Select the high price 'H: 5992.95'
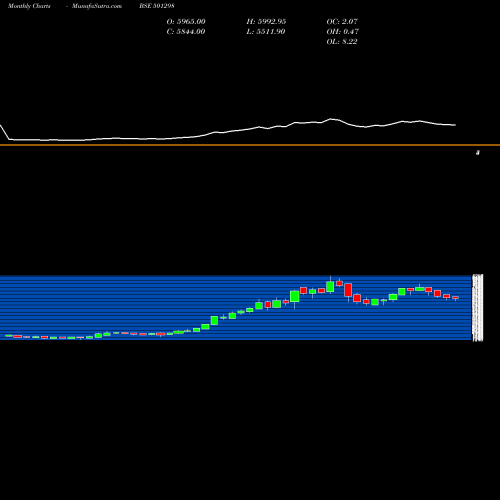Viewport: 500px width, 500px height. click(266, 21)
